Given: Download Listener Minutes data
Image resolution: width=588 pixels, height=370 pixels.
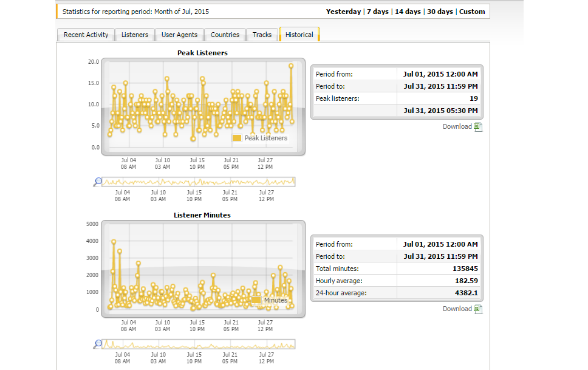Looking at the screenshot, I should pos(457,309).
